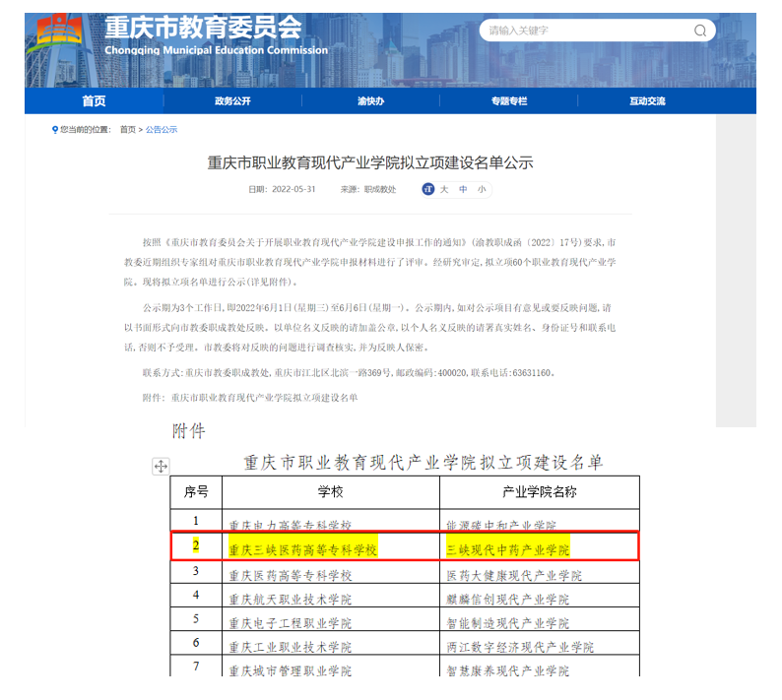Open the attachment link 重庆市职业教育现代产业学院拟立项建设名单
This screenshot has width=782, height=700.
click(x=264, y=397)
